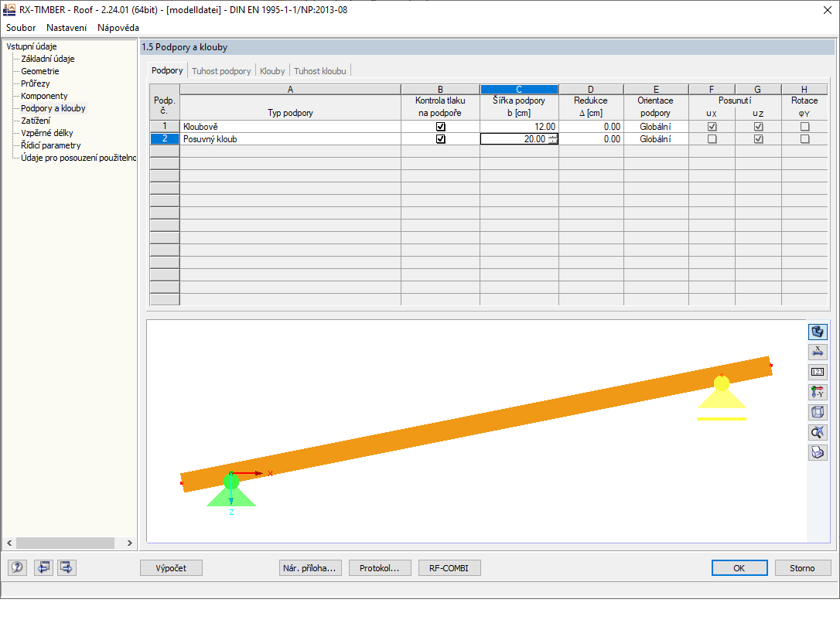Click the Výpočet button
840x630 pixels.
point(172,568)
